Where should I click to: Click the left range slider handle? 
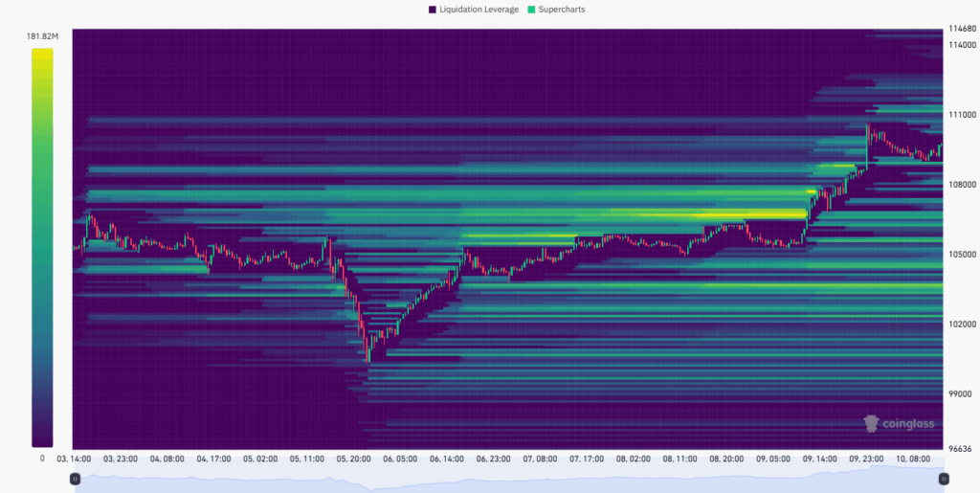75,479
